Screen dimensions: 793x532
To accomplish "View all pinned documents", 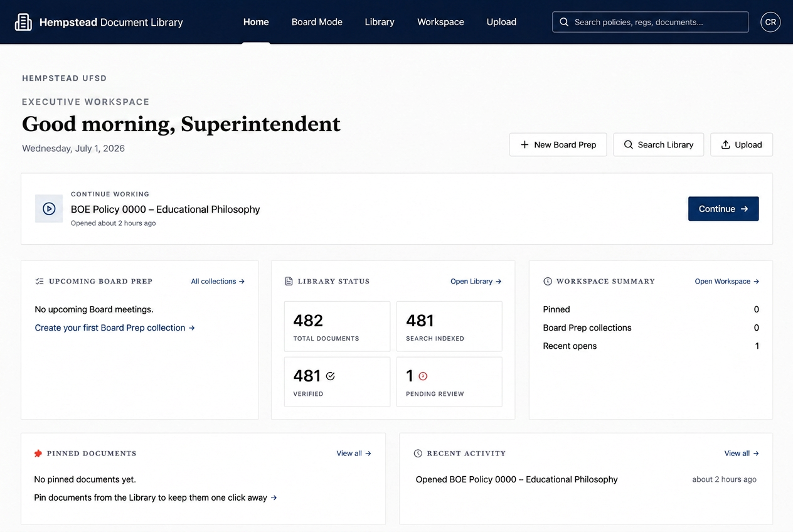I will coord(354,453).
